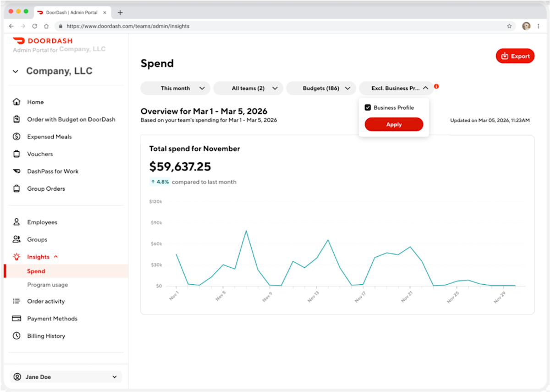Image resolution: width=550 pixels, height=392 pixels.
Task: Click the Apply button
Action: 394,124
